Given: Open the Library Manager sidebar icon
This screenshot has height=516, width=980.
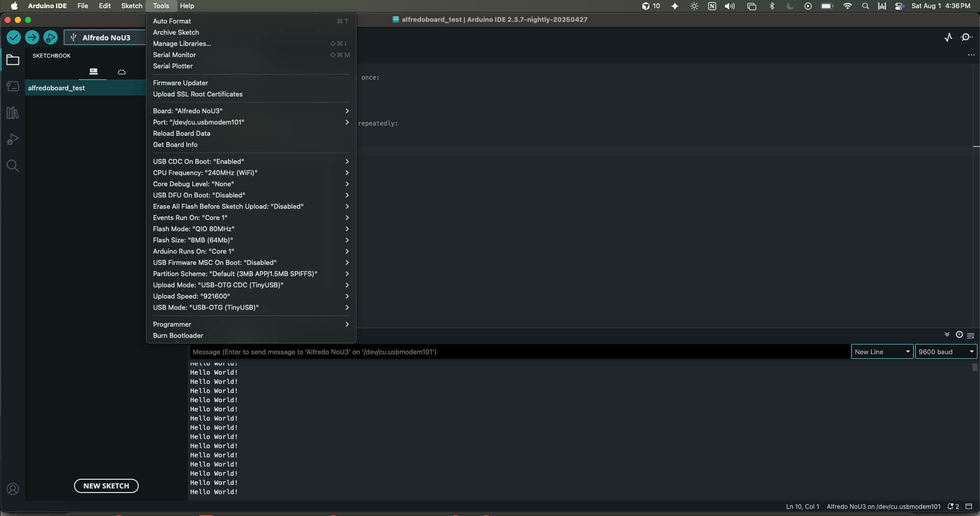Looking at the screenshot, I should pyautogui.click(x=13, y=113).
